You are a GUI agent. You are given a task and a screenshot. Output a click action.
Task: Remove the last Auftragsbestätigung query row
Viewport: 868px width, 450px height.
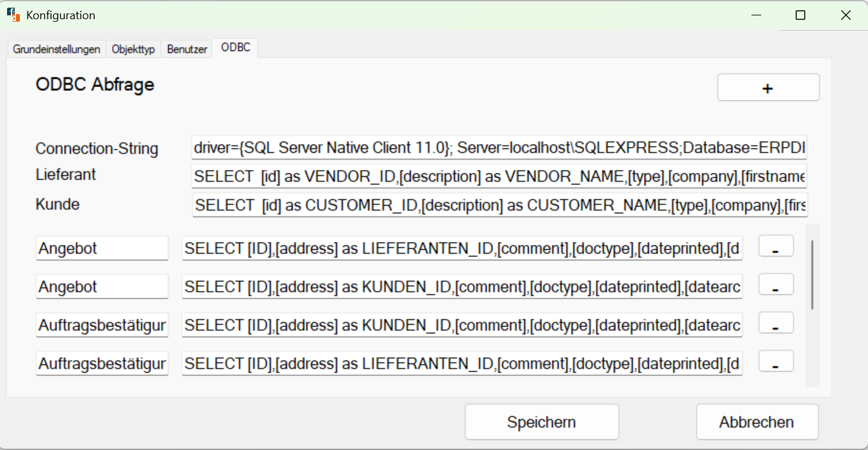775,361
